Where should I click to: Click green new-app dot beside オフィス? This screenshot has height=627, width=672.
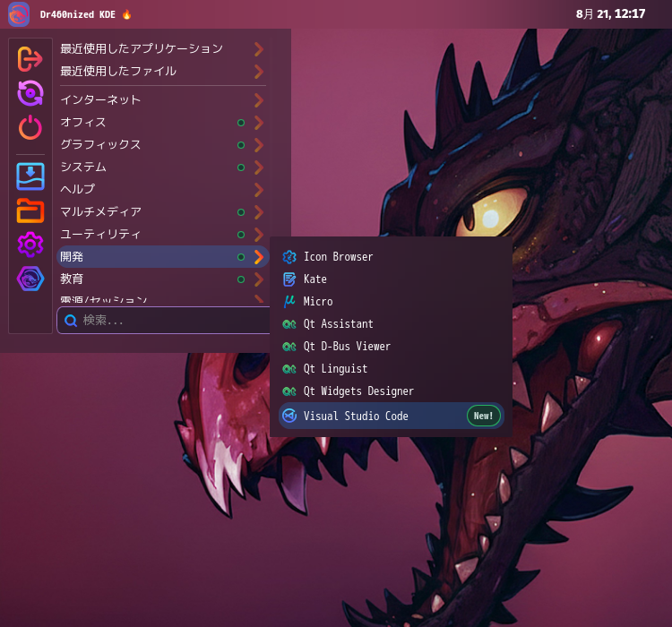[241, 123]
